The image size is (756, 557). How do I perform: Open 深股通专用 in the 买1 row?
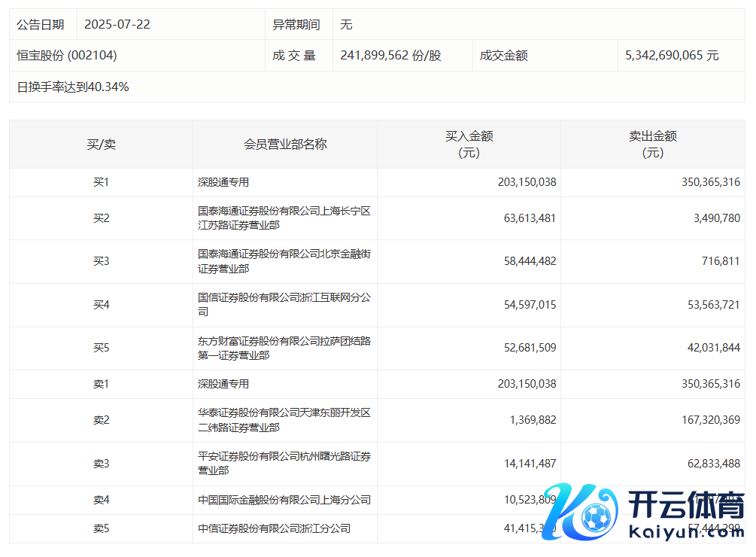[223, 182]
